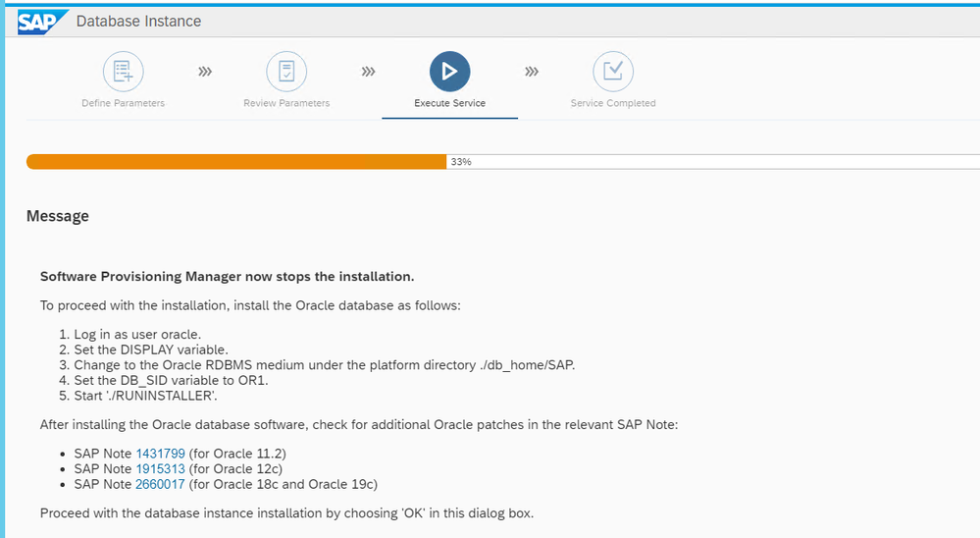Click the SAP logo
Viewport: 980px width, 538px height.
[x=41, y=22]
